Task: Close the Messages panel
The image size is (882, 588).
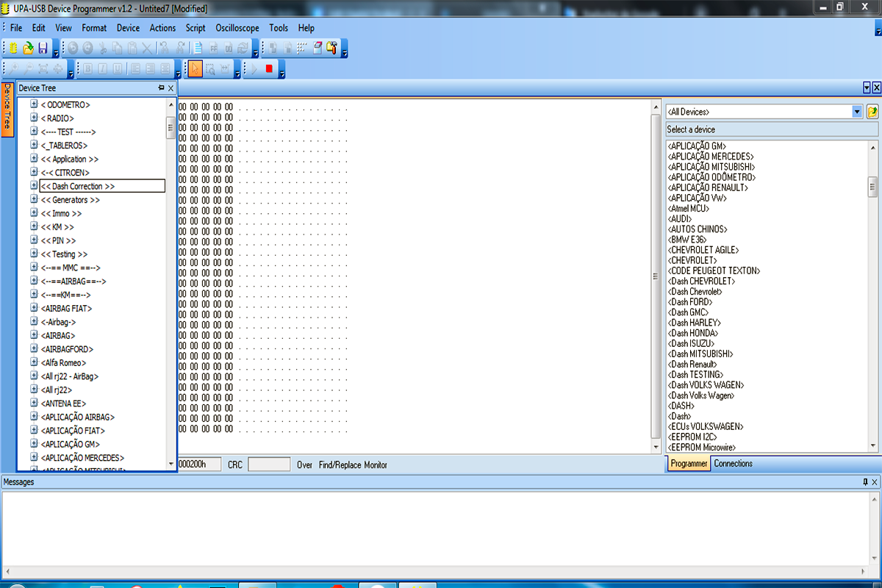Action: coord(875,482)
